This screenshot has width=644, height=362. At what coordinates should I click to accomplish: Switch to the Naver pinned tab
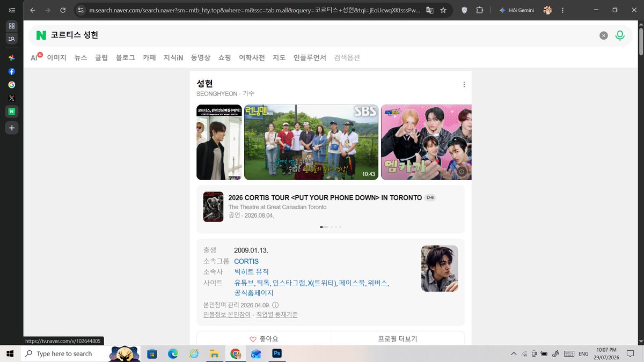point(12,112)
